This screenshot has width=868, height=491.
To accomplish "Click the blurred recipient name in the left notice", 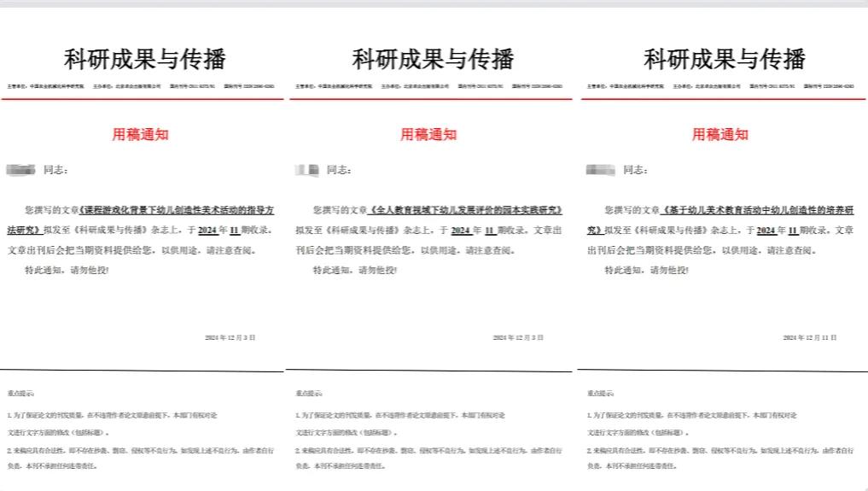I will coord(20,170).
